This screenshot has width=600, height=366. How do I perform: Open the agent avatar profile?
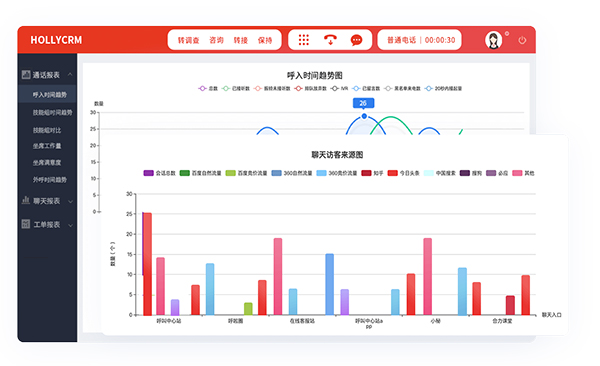494,40
